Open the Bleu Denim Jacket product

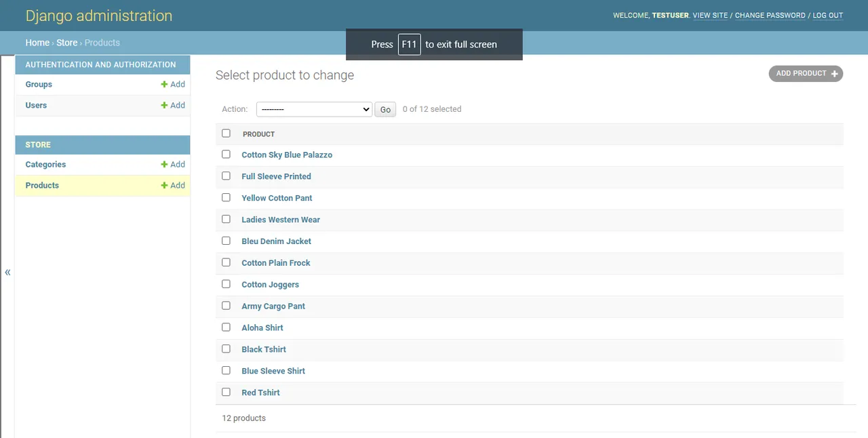point(276,241)
